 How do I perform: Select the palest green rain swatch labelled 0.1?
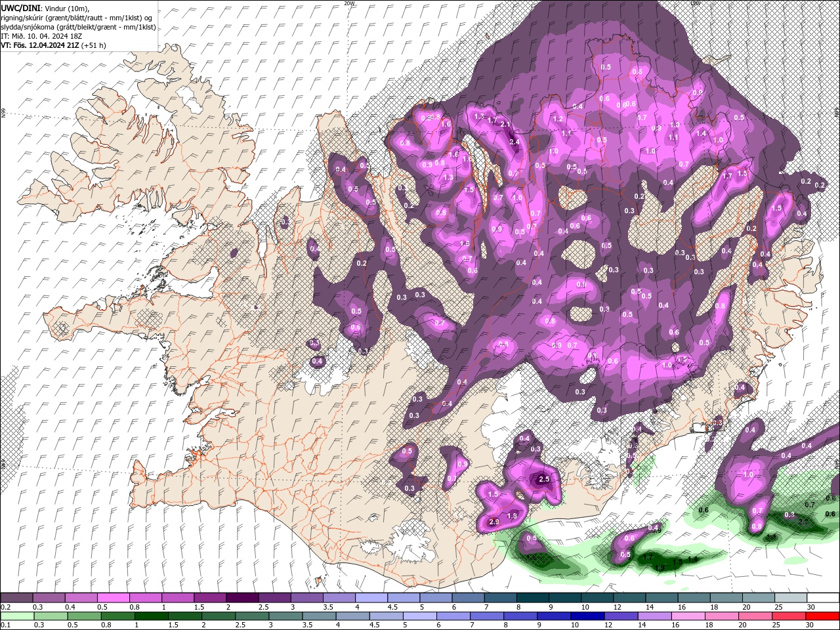[x=17, y=616]
